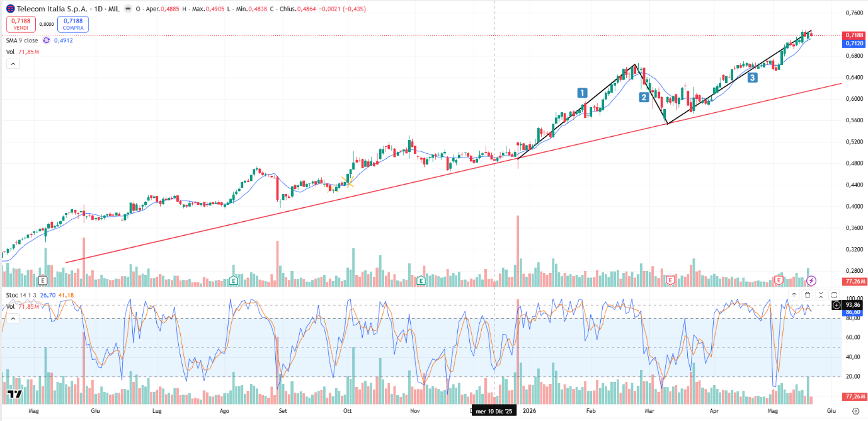Select the SMA 9 close indicator legend
Viewport: 868px width, 421px height.
click(22, 40)
